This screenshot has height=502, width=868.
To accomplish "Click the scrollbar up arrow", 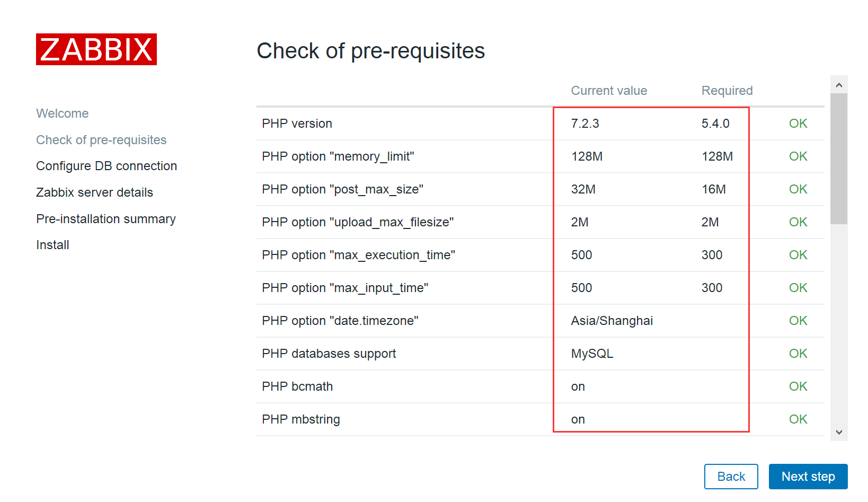I will [839, 85].
